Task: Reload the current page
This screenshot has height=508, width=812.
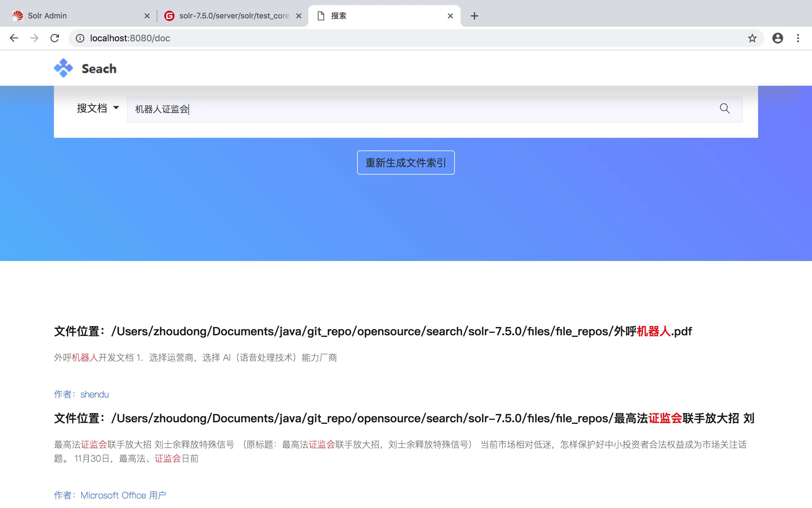Action: pos(55,38)
